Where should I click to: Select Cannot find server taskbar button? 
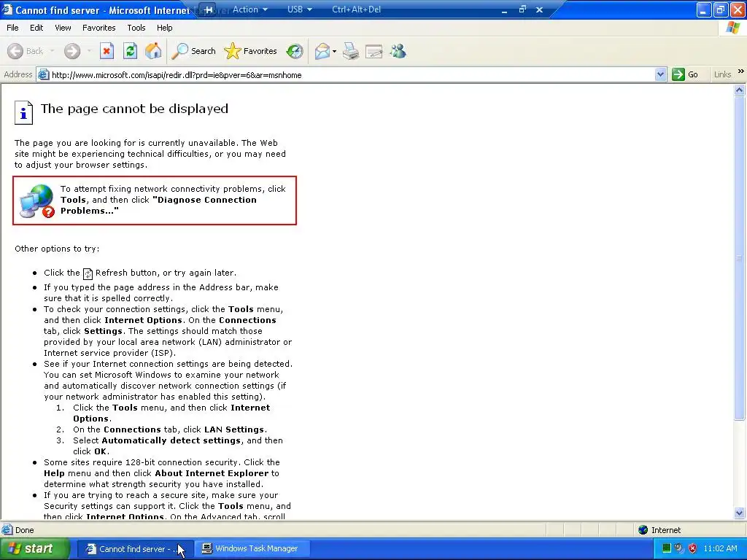click(x=135, y=548)
